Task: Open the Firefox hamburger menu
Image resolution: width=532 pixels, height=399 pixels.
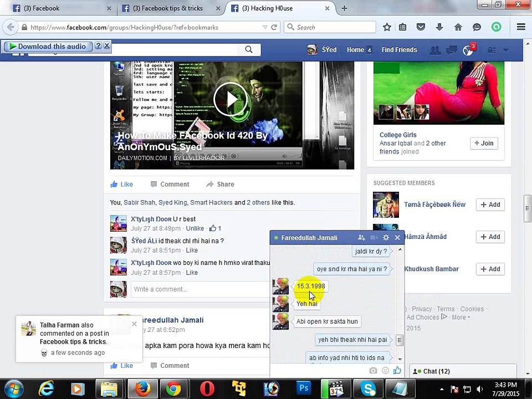Action: [x=521, y=27]
